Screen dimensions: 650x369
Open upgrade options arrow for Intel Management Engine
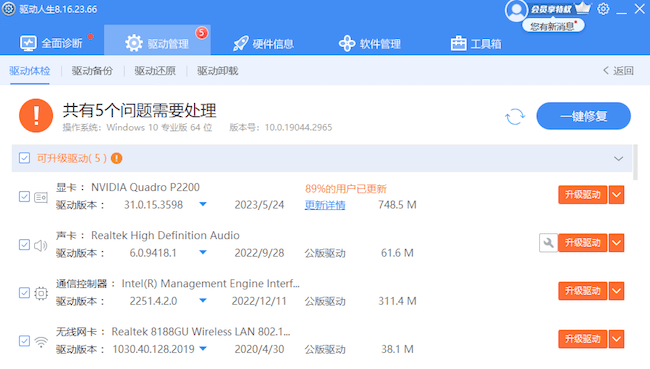pos(616,291)
